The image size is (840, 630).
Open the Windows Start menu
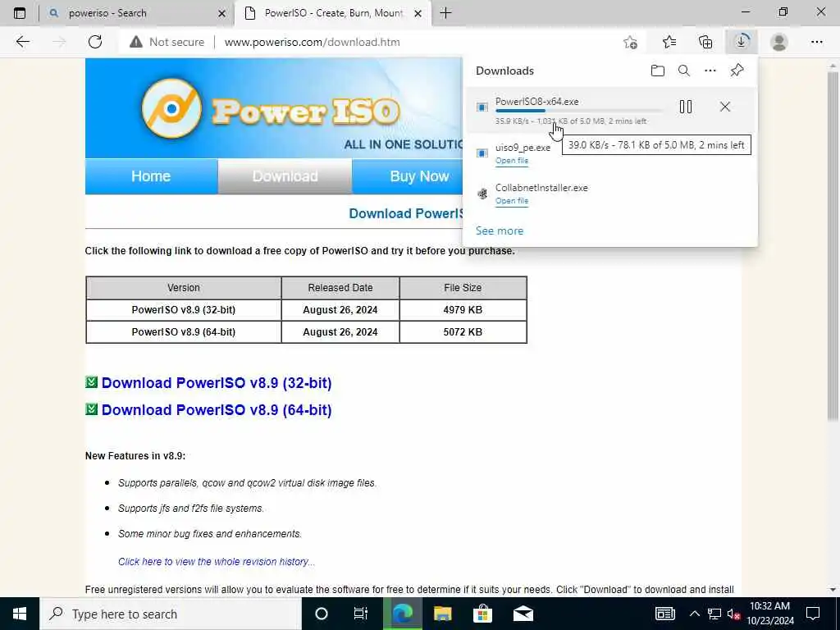pos(20,614)
